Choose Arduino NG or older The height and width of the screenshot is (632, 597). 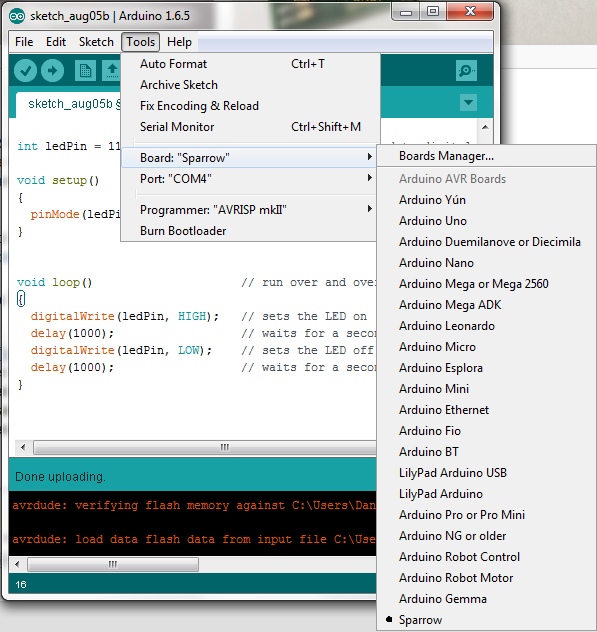click(487, 536)
